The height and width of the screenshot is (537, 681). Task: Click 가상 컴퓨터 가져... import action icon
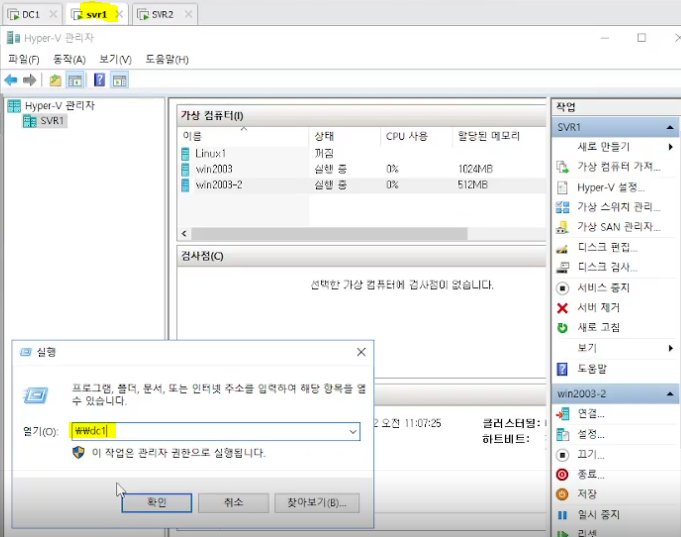click(x=562, y=167)
